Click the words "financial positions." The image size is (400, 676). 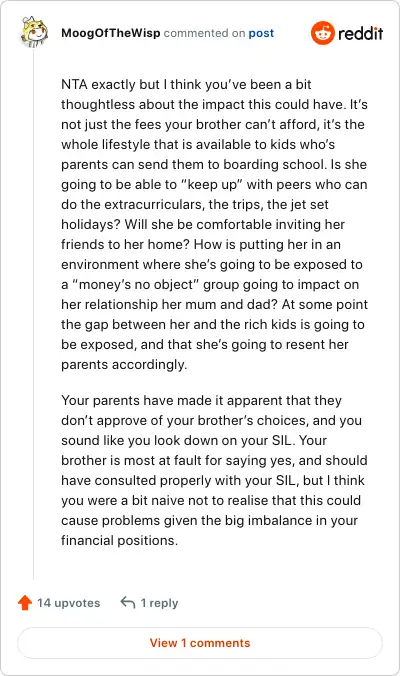(x=119, y=540)
